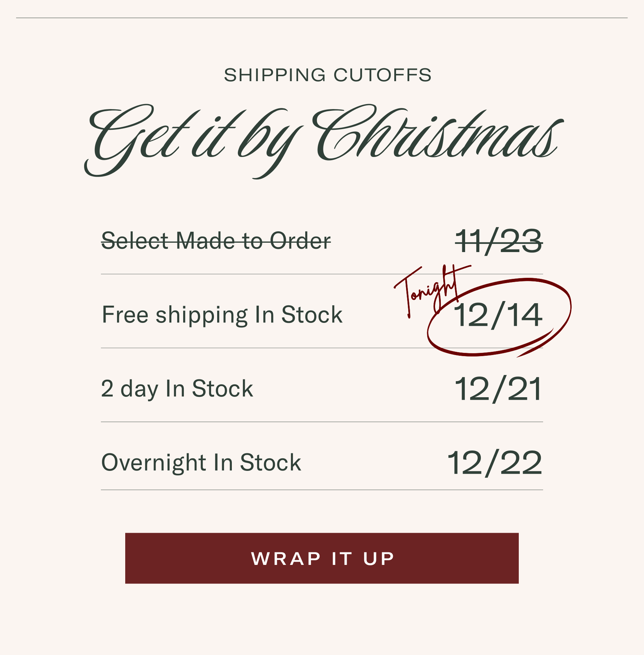Image resolution: width=644 pixels, height=655 pixels.
Task: Click the 12/22 cutoff date
Action: (x=495, y=463)
